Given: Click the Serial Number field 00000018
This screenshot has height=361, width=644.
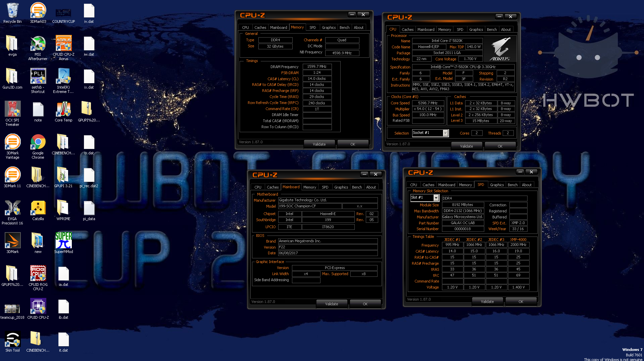Looking at the screenshot, I should (462, 229).
